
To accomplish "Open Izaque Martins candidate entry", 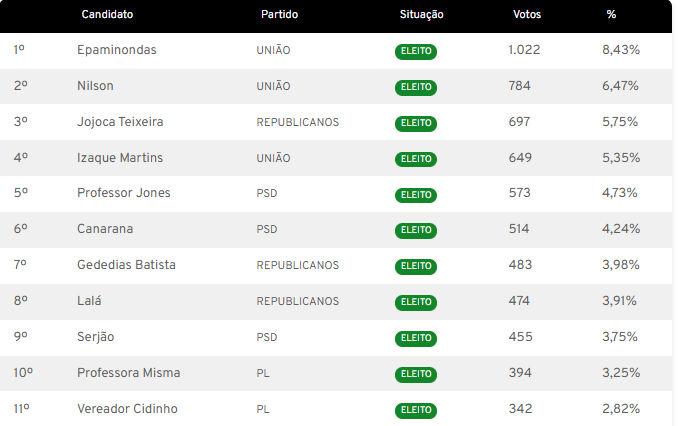I will click(120, 158).
